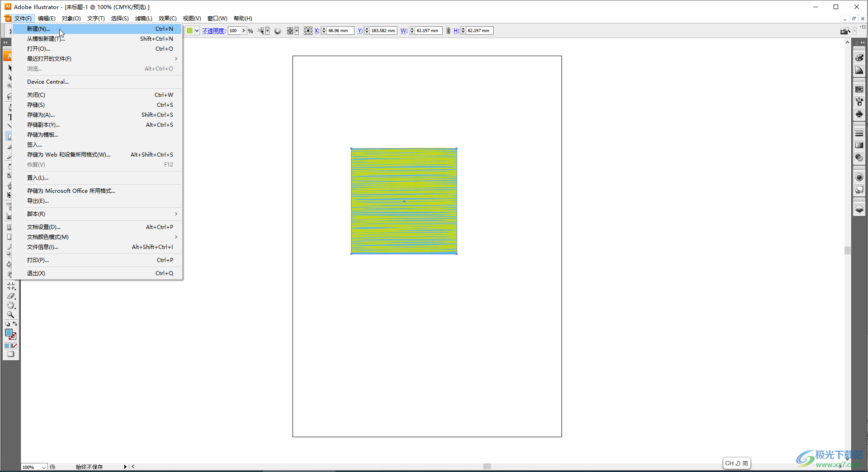
Task: Select the Eraser tool
Action: tap(11, 296)
